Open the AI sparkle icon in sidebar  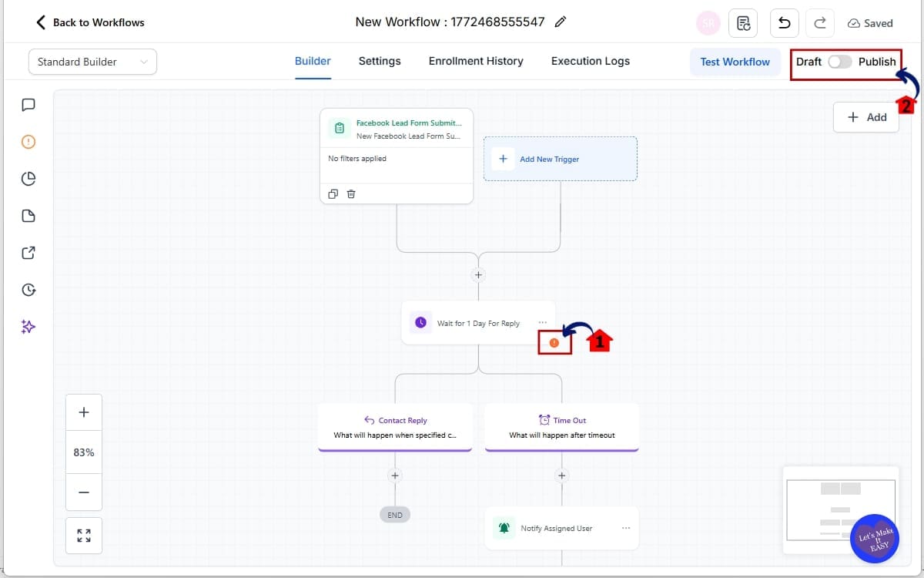28,327
